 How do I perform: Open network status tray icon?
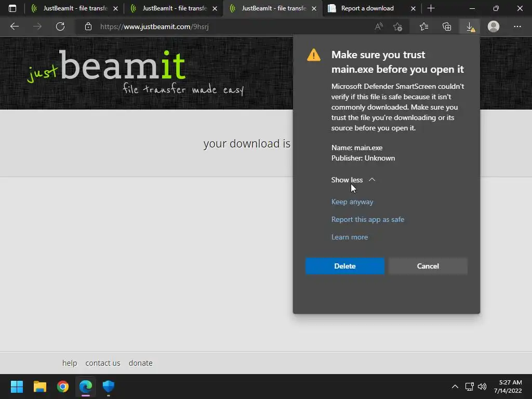470,387
